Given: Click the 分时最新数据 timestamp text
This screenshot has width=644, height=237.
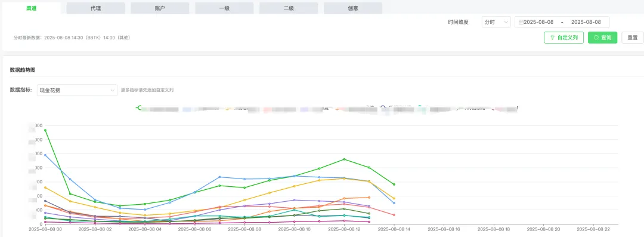Looking at the screenshot, I should point(72,38).
